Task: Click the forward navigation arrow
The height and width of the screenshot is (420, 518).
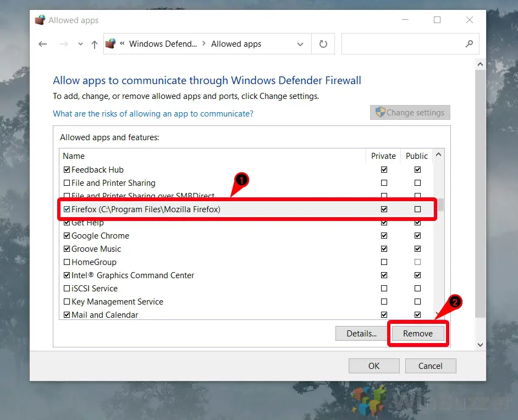Action: pos(64,44)
